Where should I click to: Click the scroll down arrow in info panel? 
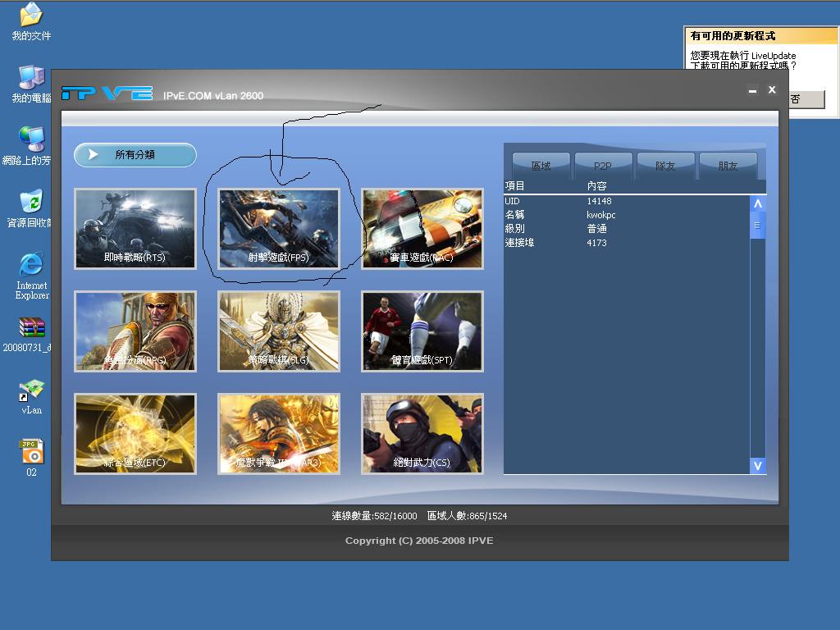tap(757, 466)
